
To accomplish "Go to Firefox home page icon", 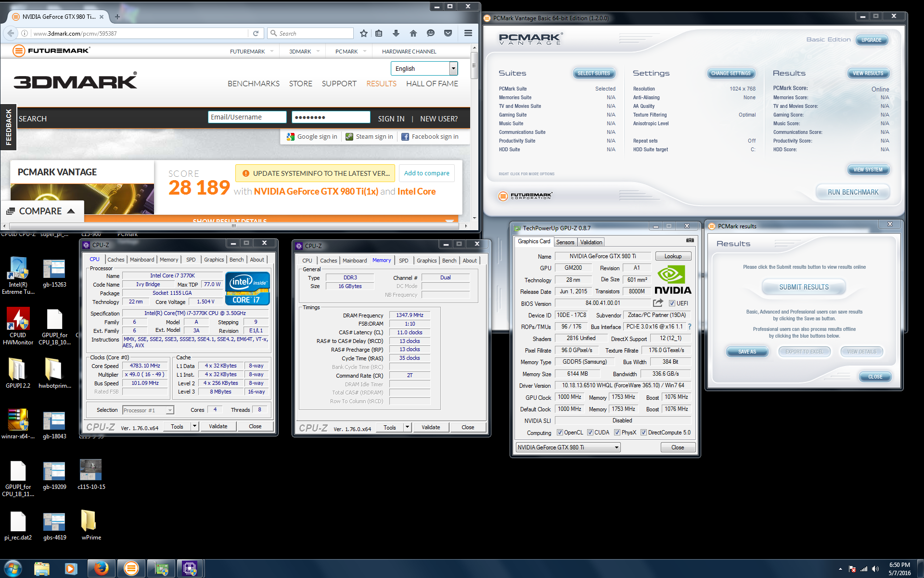I will tap(413, 33).
